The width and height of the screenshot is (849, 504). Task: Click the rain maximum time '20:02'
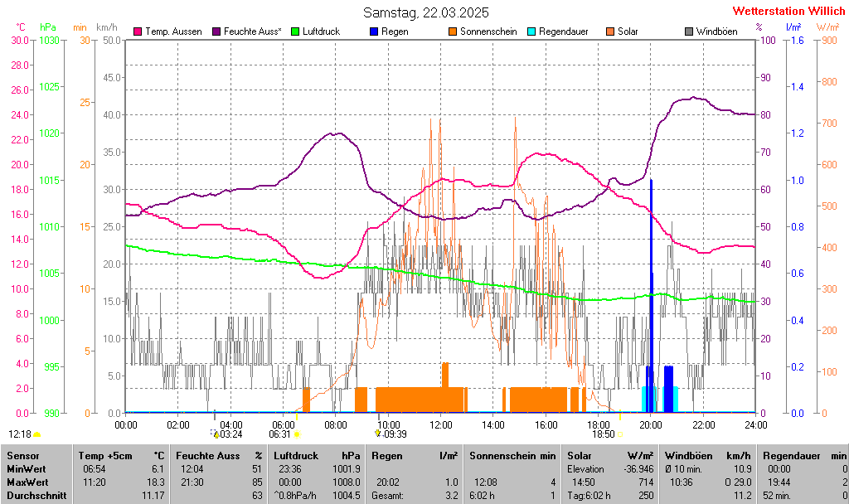point(388,482)
